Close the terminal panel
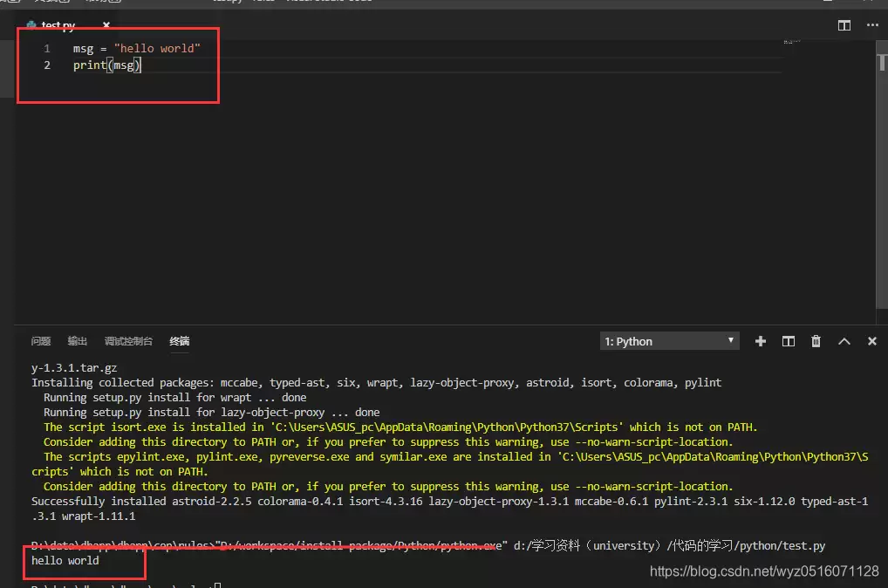Image resolution: width=888 pixels, height=588 pixels. click(x=871, y=341)
